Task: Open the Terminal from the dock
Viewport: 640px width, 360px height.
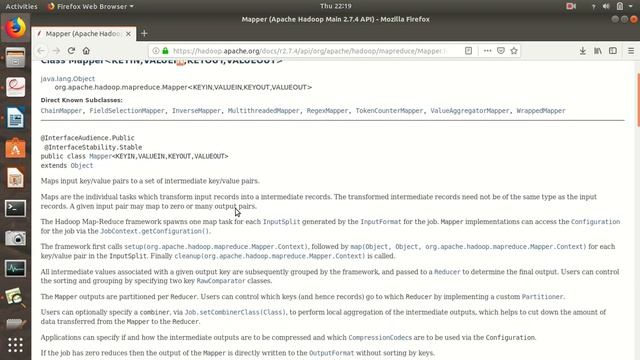Action: (x=16, y=208)
